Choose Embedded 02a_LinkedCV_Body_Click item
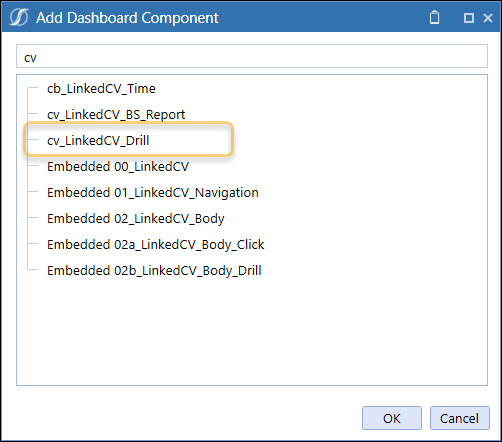 (x=156, y=245)
